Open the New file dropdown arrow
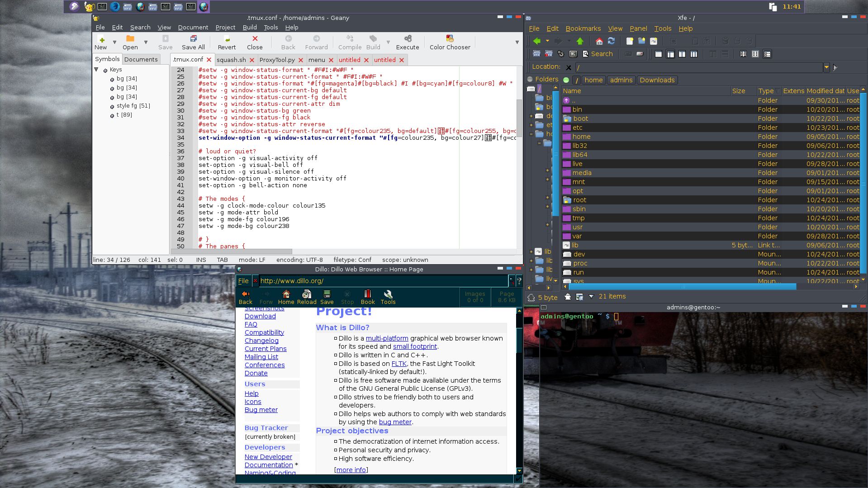The height and width of the screenshot is (488, 868). click(x=114, y=42)
